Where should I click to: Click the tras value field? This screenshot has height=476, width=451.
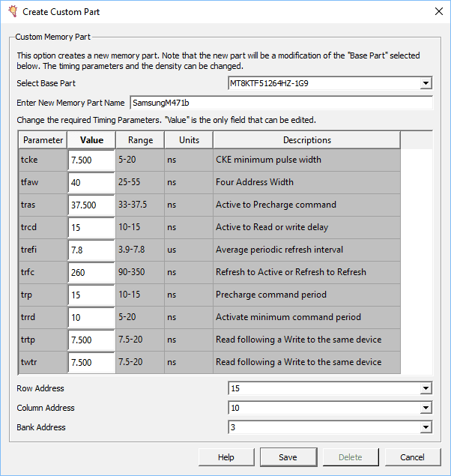(x=91, y=205)
